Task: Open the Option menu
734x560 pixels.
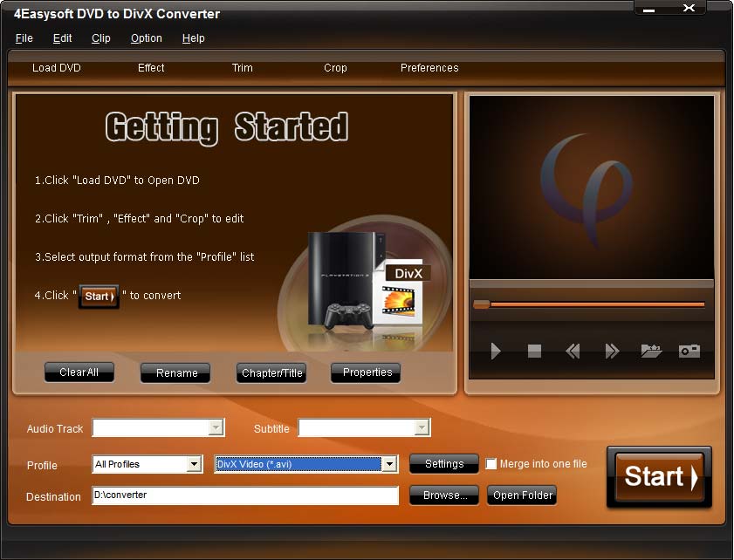Action: 146,38
